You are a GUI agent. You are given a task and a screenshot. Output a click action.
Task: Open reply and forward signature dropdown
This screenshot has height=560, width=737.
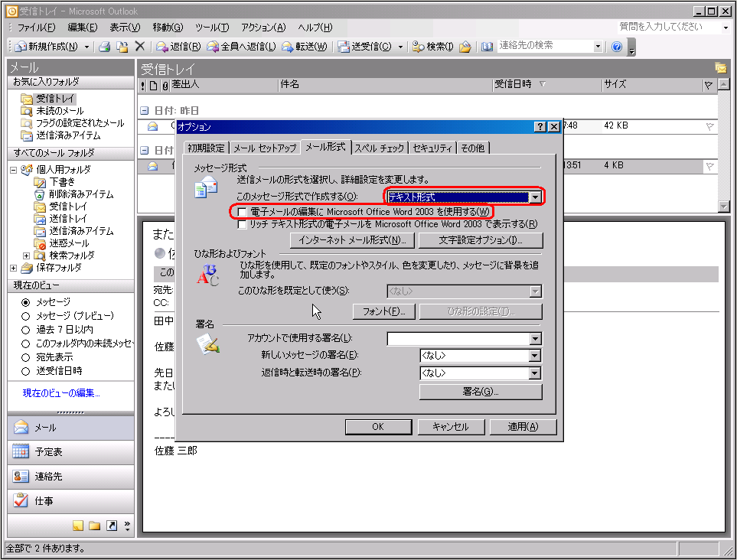tap(534, 373)
